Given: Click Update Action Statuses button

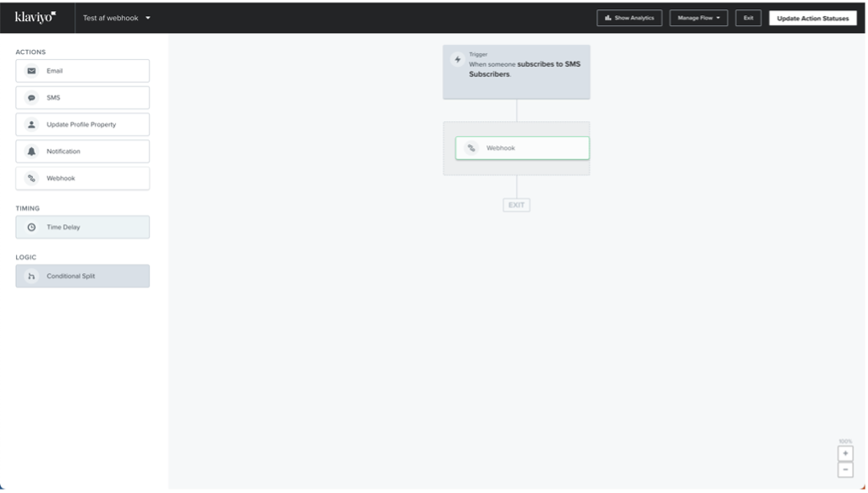Looking at the screenshot, I should point(813,18).
